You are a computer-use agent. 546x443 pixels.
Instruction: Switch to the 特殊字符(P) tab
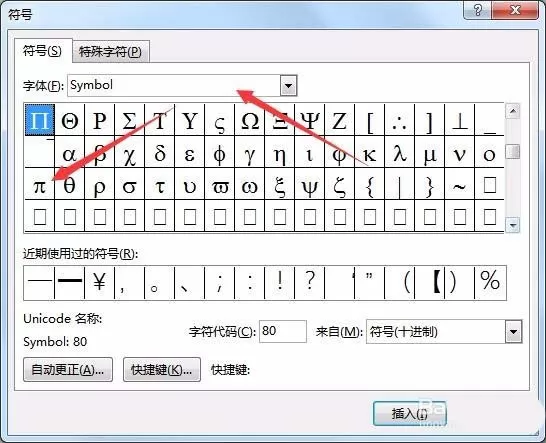click(110, 52)
